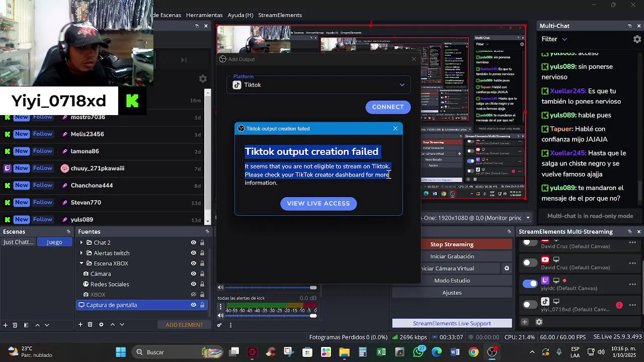Viewport: 644px width, 362px height.
Task: Open three-dot menu for yiyidc Twitch output
Action: pyautogui.click(x=632, y=284)
